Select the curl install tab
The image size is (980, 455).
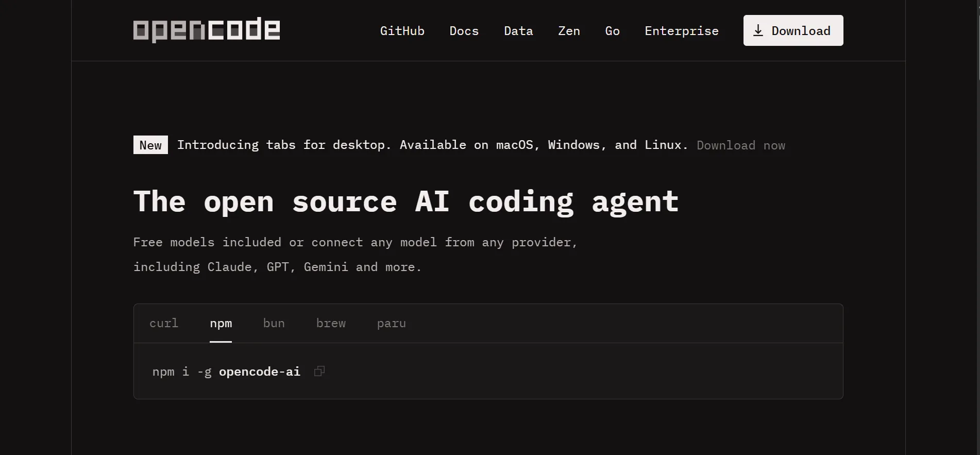pos(164,323)
